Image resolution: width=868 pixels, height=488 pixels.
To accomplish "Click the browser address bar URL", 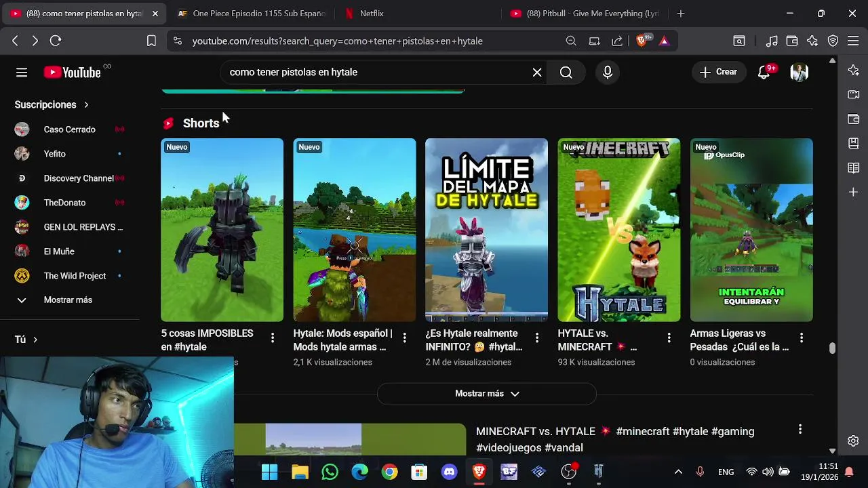I will [x=338, y=41].
